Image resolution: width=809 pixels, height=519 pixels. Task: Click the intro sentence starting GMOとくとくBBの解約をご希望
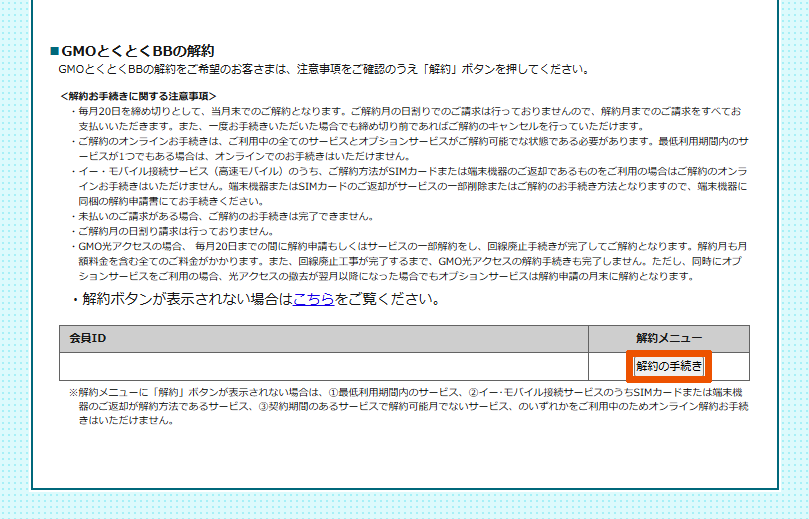(320, 70)
